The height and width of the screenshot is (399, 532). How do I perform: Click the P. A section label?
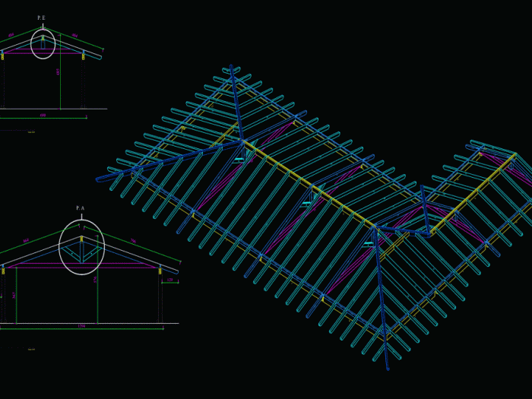(80, 208)
